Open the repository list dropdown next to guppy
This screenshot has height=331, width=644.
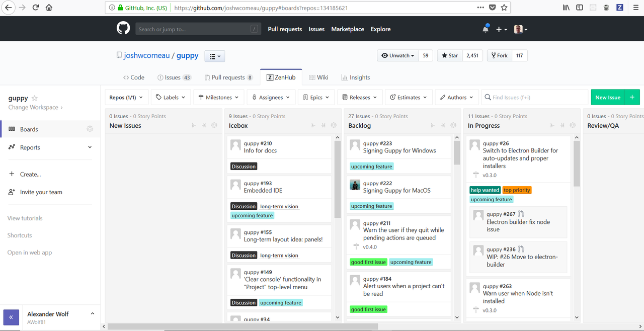pos(215,56)
